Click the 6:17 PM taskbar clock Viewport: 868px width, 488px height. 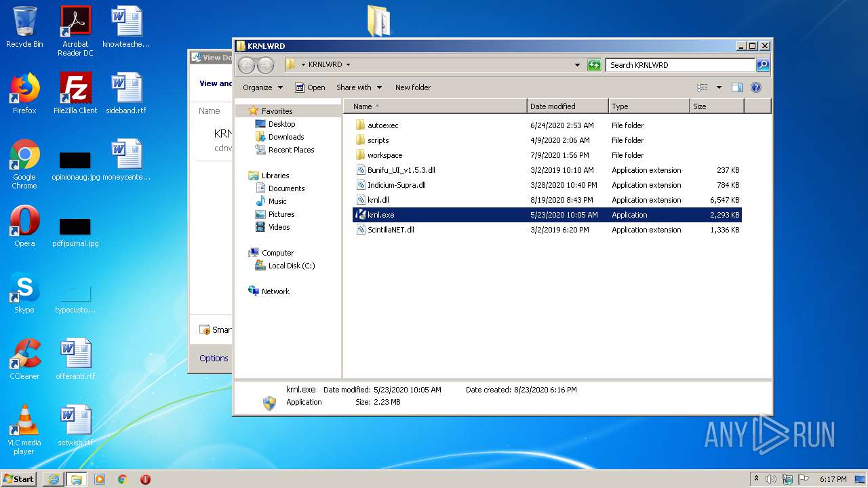833,479
